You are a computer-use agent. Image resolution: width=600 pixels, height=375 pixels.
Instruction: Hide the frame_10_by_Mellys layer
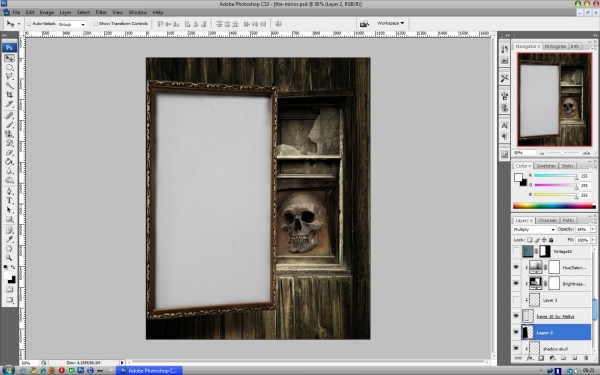pyautogui.click(x=516, y=316)
